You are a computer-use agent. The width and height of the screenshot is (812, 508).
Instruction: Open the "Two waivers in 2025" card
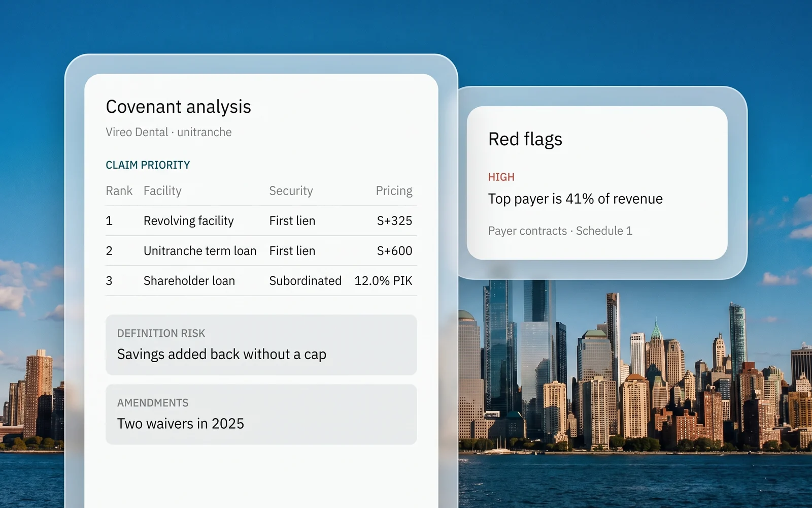coord(261,415)
